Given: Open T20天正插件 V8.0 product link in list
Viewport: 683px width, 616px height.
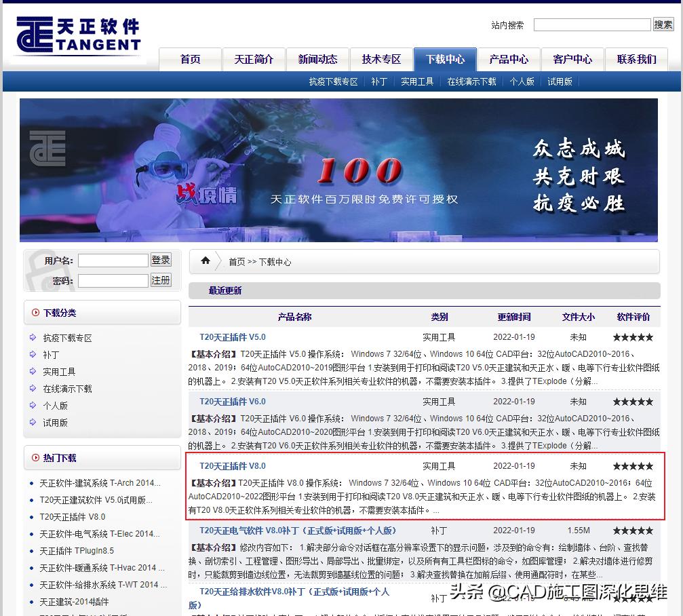Looking at the screenshot, I should [233, 466].
